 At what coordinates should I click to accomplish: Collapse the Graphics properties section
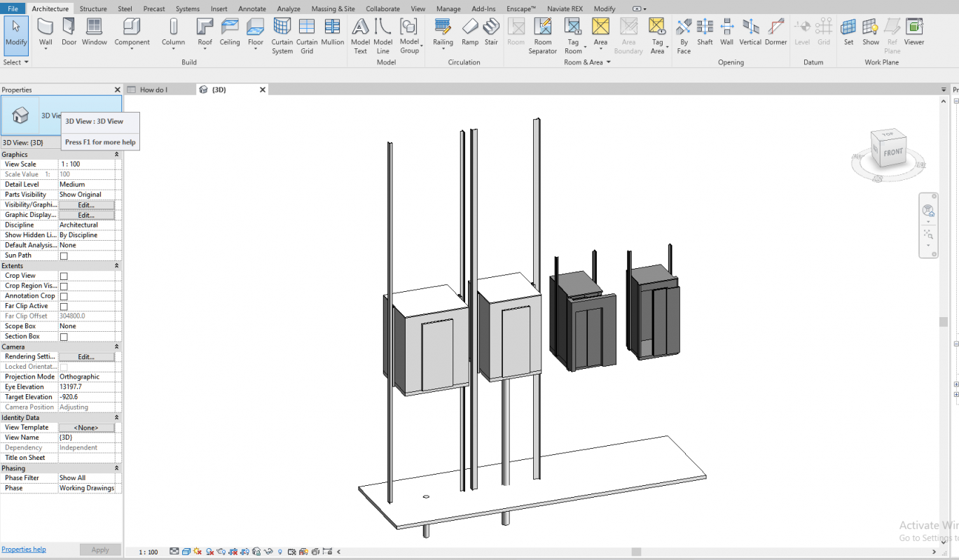click(x=116, y=155)
